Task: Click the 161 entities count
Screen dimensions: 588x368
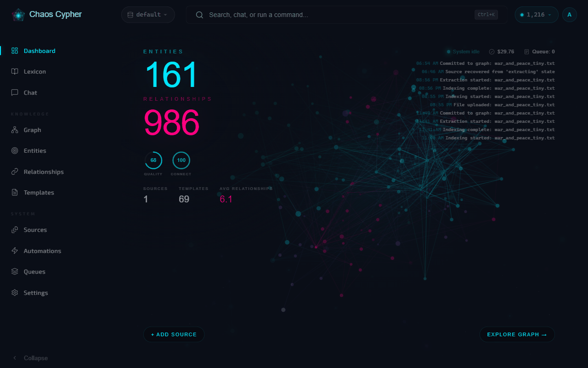Action: coord(171,75)
